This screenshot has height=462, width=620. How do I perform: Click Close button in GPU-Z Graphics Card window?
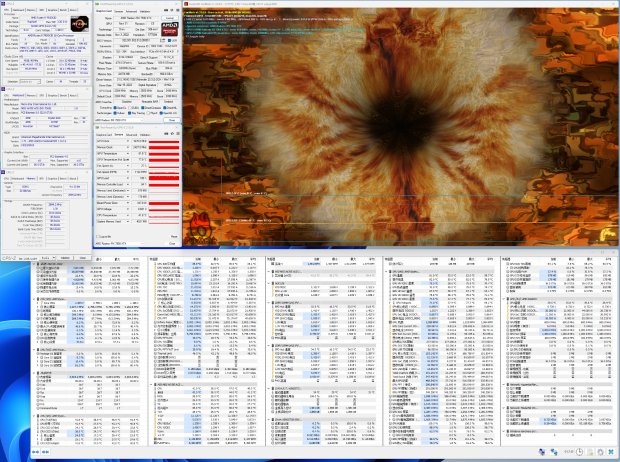coord(172,120)
